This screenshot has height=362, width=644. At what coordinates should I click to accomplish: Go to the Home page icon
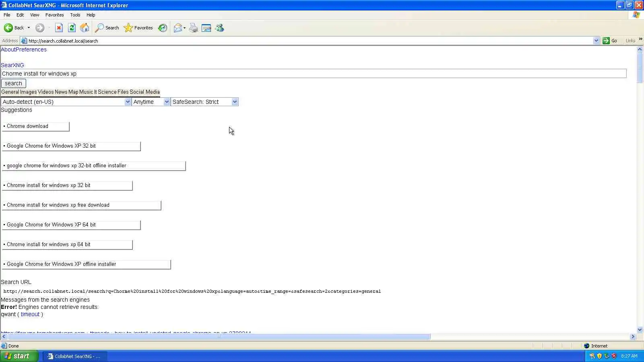pos(85,28)
